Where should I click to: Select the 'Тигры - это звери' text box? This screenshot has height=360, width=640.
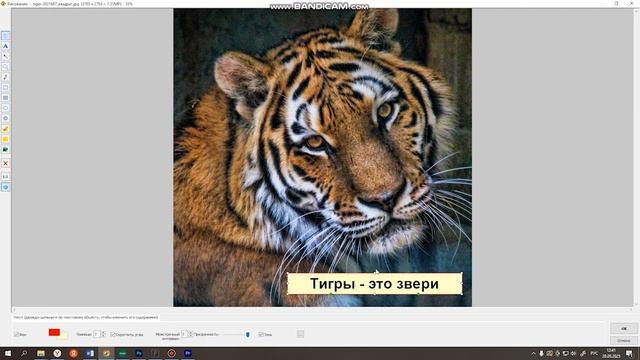coord(375,283)
